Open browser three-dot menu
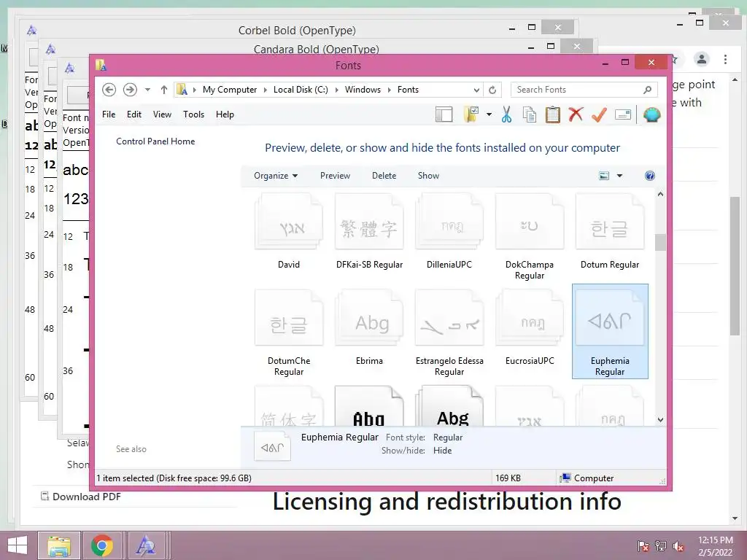 725,59
